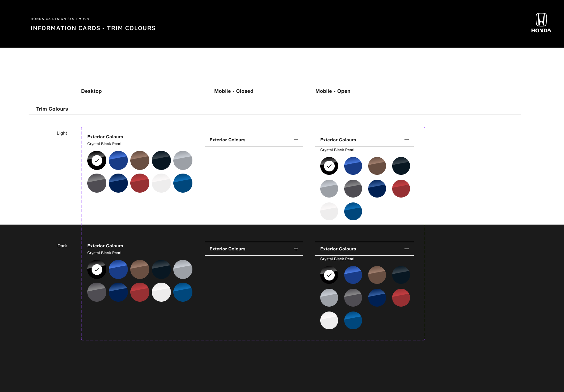Pick white swatch in light Desktop card
564x392 pixels.
click(161, 183)
